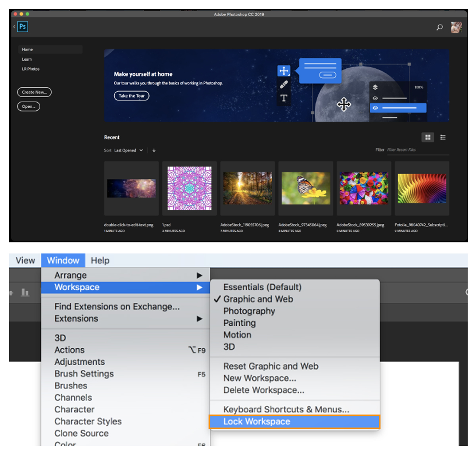The image size is (476, 476).
Task: Click the Move tool icon in banner
Action: pyautogui.click(x=284, y=71)
